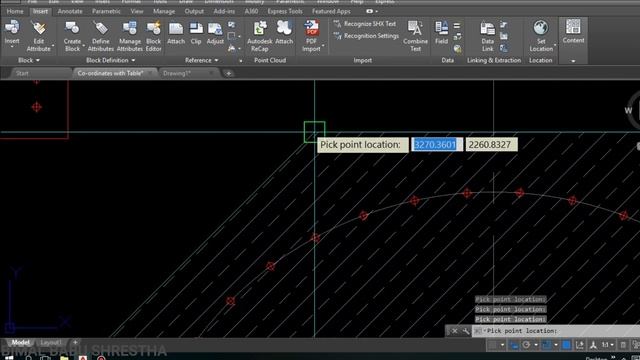Open the Edit Attribute tool

pos(39,36)
